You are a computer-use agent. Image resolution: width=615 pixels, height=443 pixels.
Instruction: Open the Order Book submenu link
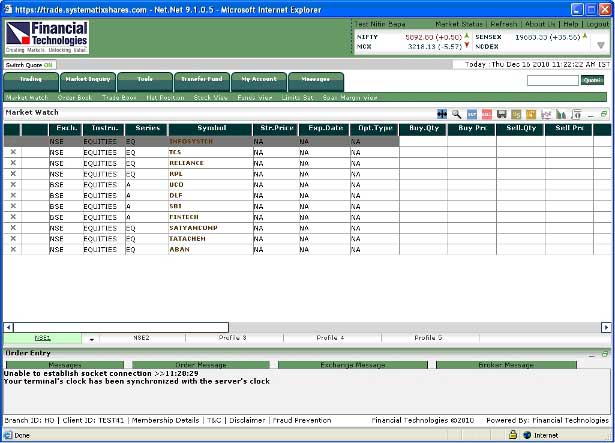[x=75, y=97]
